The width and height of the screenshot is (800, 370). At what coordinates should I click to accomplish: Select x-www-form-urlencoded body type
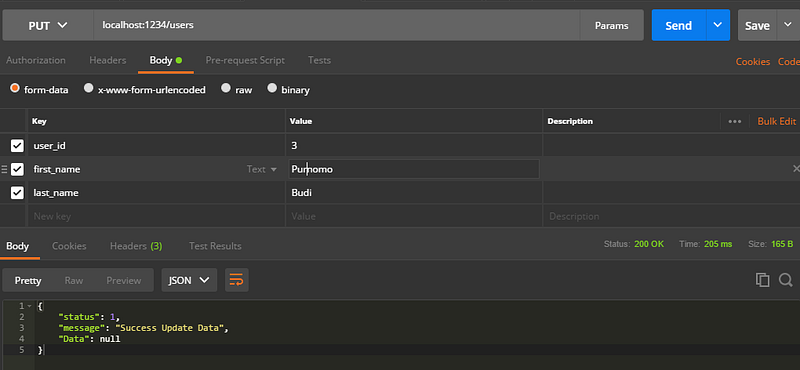tap(89, 88)
